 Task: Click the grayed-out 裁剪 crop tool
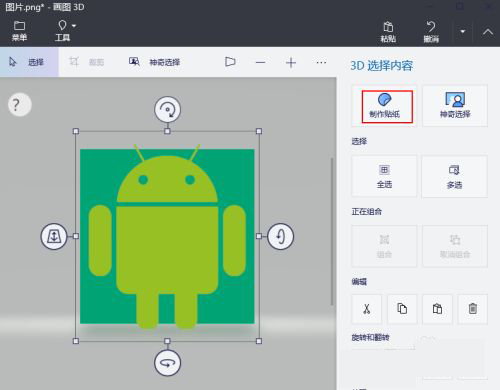[x=87, y=62]
